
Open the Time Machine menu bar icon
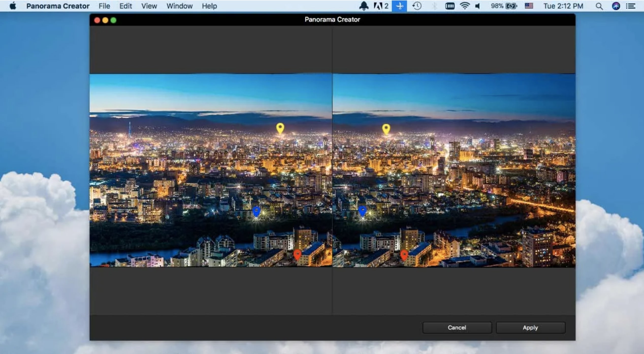point(417,6)
